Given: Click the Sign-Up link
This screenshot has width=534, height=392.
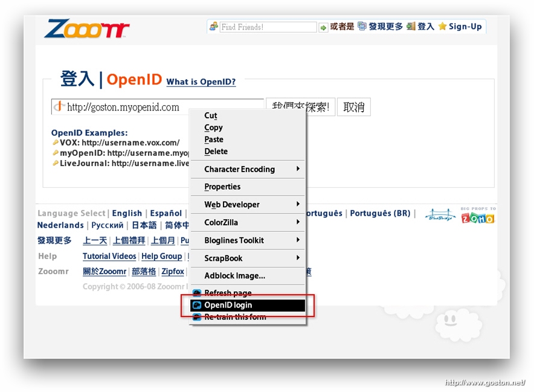Looking at the screenshot, I should pyautogui.click(x=465, y=26).
